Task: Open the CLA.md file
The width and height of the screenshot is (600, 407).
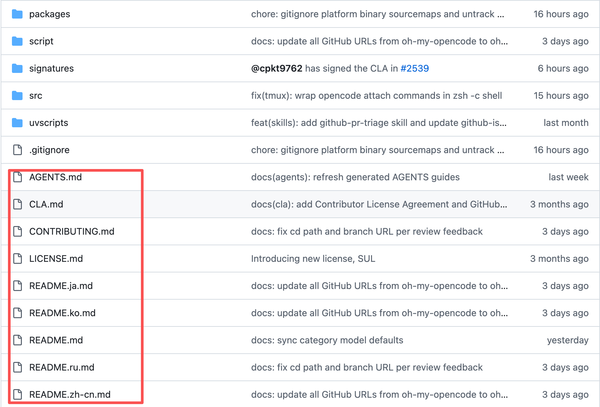Action: coord(44,204)
